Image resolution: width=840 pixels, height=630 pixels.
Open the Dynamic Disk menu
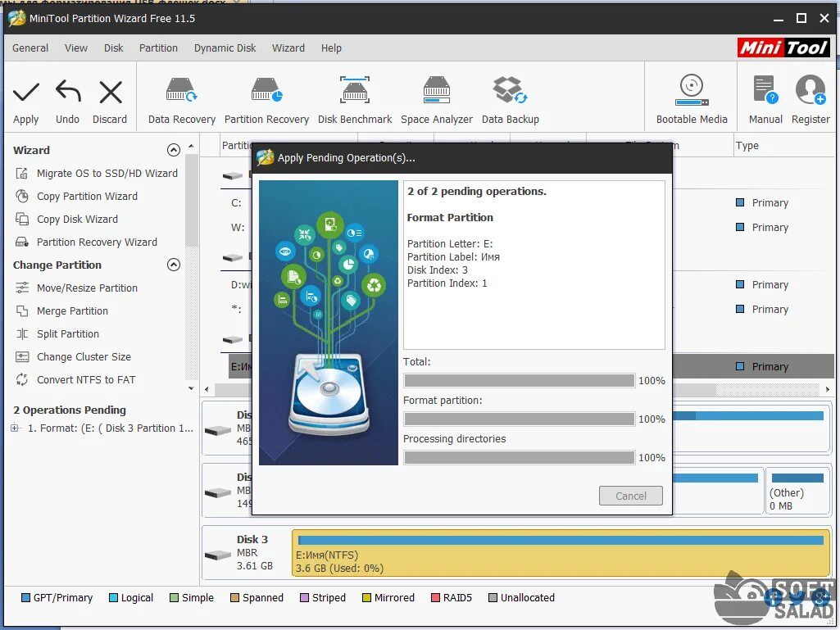click(x=225, y=48)
